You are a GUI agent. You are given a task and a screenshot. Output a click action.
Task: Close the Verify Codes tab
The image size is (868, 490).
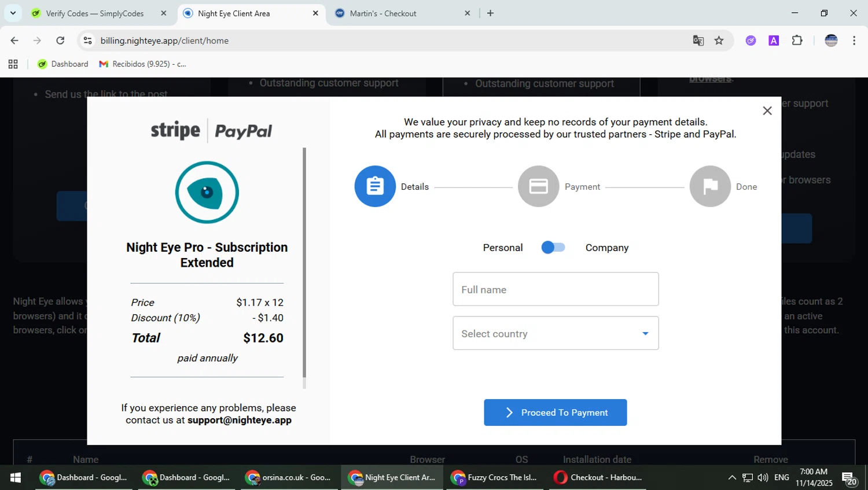[164, 13]
